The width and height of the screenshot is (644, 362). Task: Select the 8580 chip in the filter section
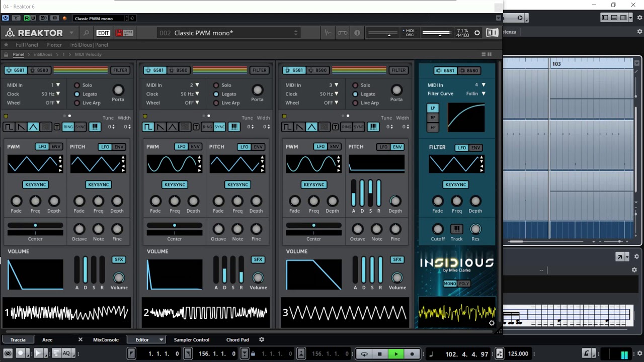[x=469, y=70]
